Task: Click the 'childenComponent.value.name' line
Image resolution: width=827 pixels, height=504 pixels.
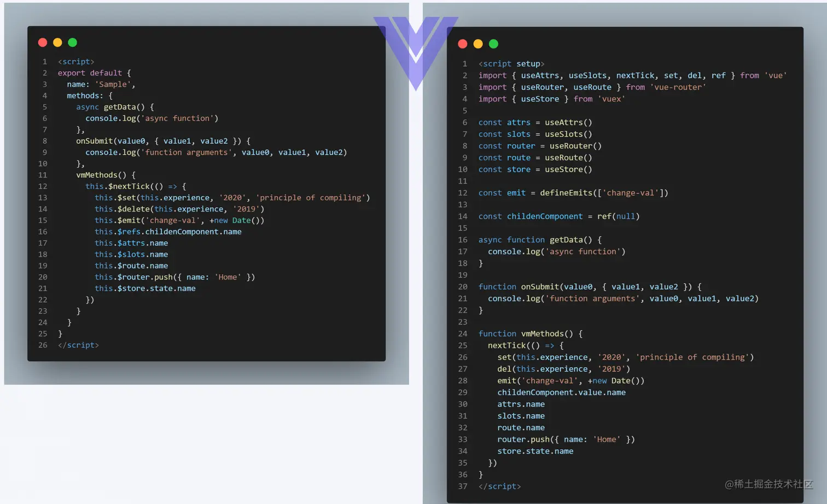Action: point(562,392)
